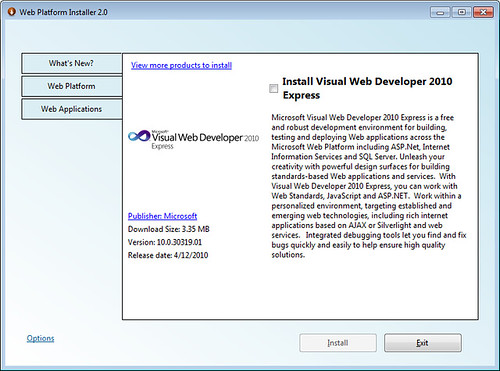Click the product description paragraph

click(x=369, y=186)
